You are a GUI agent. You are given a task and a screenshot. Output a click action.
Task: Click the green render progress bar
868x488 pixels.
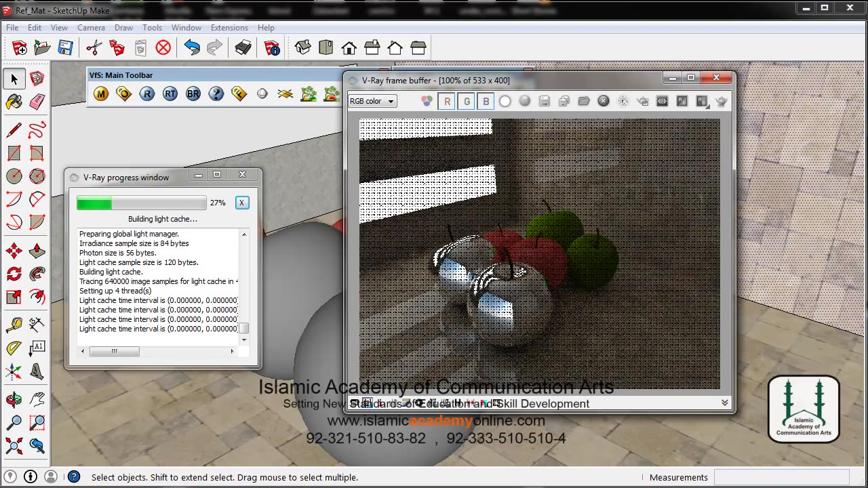coord(141,203)
